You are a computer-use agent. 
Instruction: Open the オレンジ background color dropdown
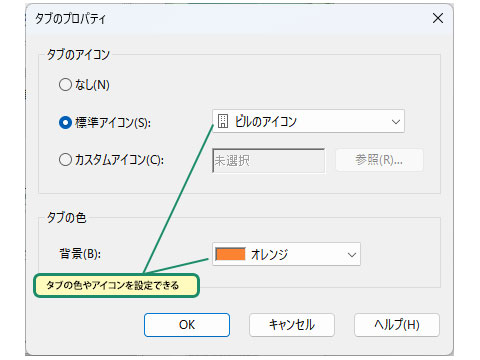[x=286, y=254]
